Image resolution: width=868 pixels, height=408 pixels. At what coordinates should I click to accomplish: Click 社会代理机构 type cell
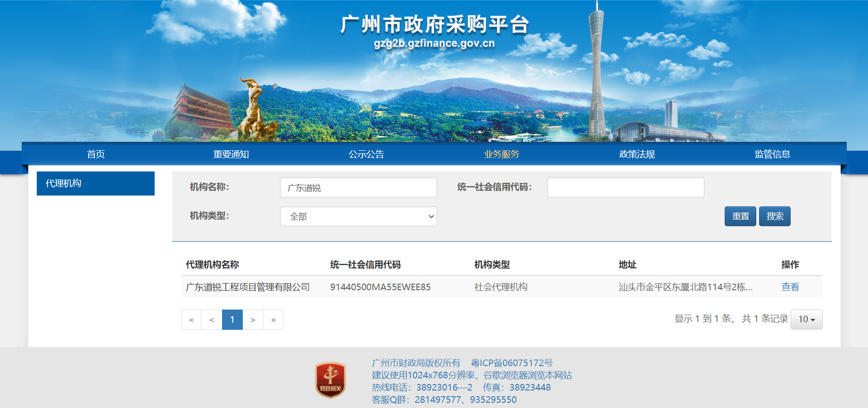click(501, 287)
